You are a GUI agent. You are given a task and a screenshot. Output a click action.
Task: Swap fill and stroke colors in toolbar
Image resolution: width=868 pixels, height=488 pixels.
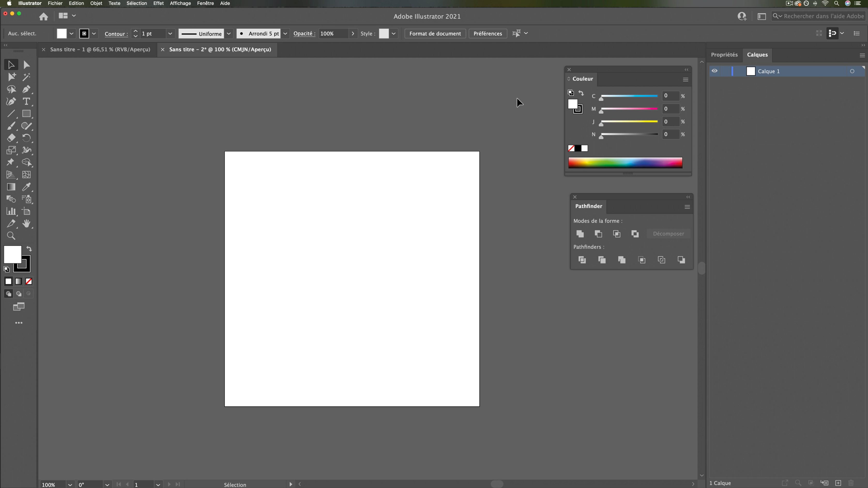coord(29,249)
